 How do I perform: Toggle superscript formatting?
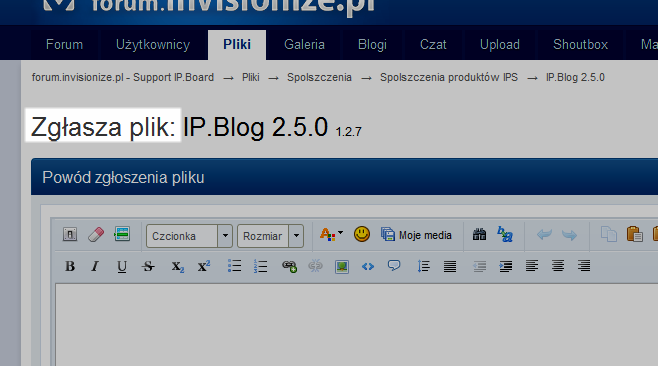click(x=204, y=266)
